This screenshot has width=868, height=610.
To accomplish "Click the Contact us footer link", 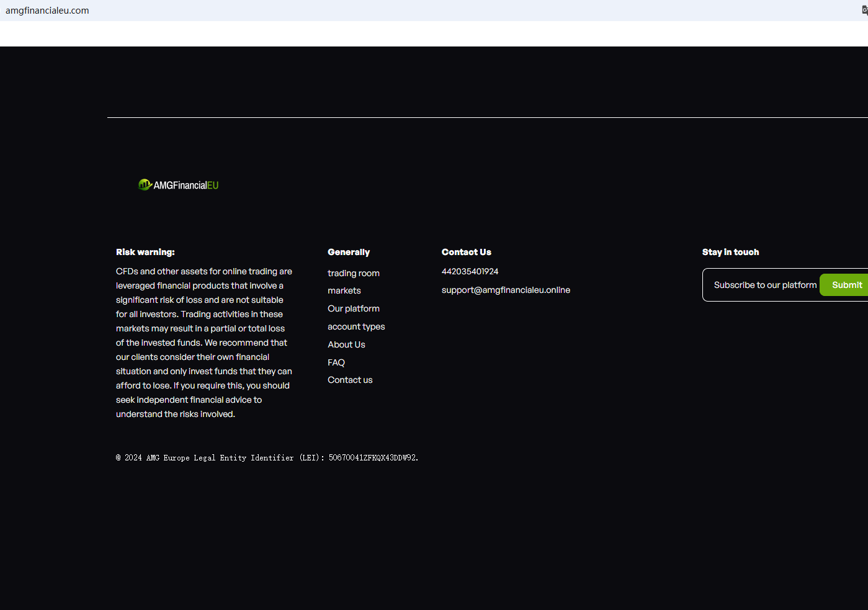I will 350,380.
